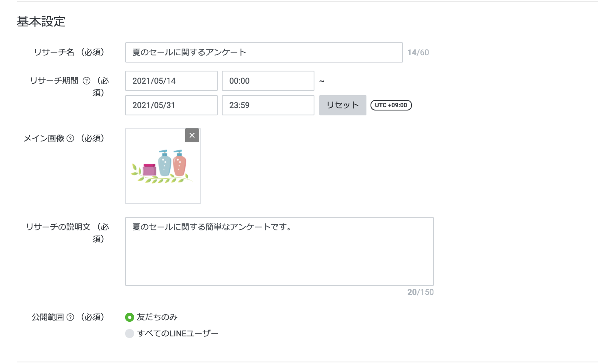The image size is (598, 364).
Task: Click the 基本設定 section heading
Action: [41, 22]
